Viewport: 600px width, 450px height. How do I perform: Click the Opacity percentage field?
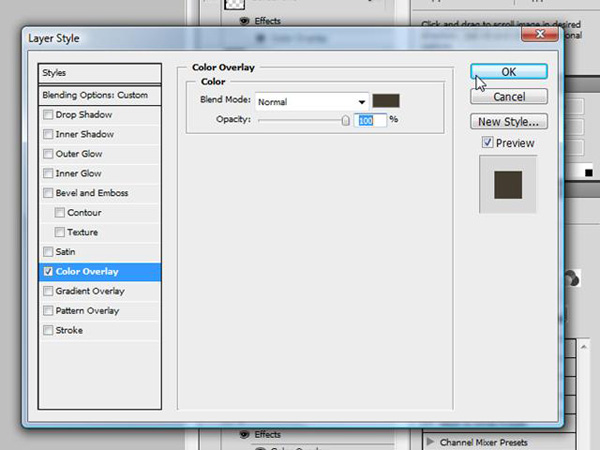coord(370,121)
